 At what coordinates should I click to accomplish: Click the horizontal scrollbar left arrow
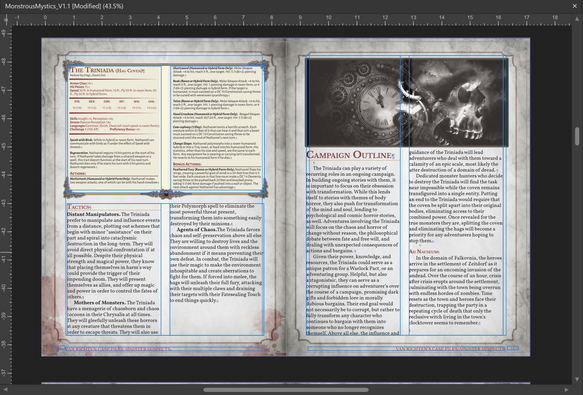click(5, 390)
